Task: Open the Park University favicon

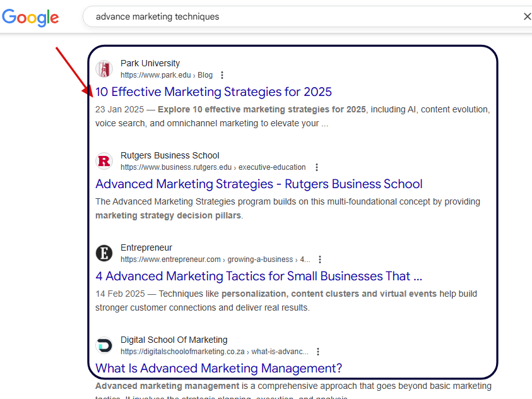Action: pyautogui.click(x=104, y=69)
